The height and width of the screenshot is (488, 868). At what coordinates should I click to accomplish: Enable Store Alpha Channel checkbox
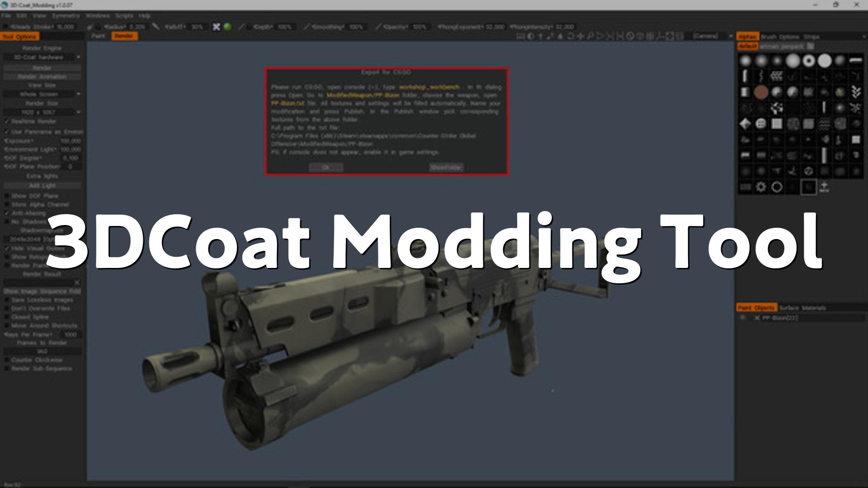7,205
